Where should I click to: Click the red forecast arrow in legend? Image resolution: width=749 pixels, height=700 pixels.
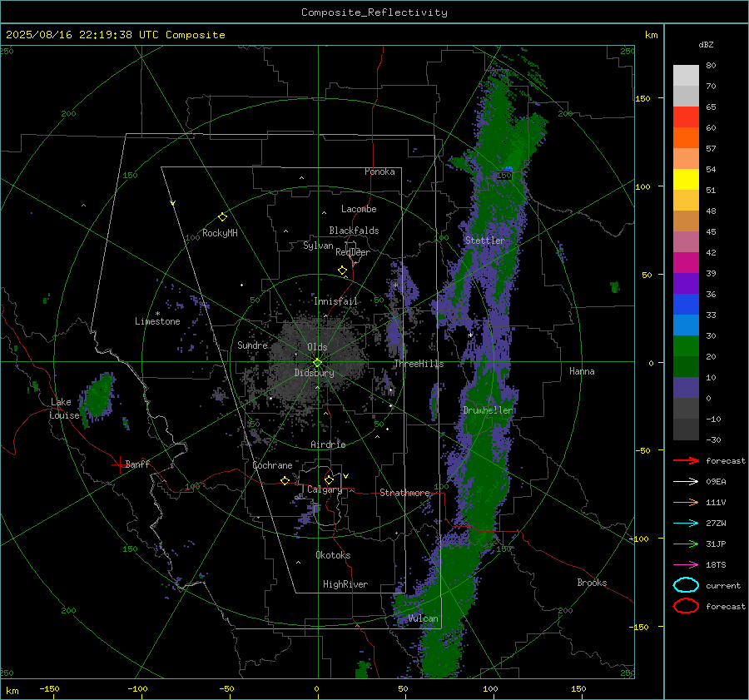[x=686, y=460]
